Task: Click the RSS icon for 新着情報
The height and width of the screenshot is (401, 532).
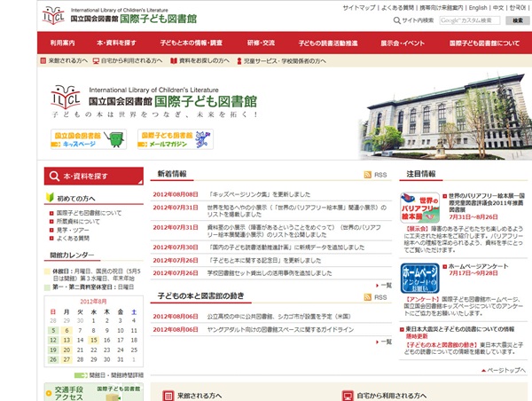Action: pos(367,175)
